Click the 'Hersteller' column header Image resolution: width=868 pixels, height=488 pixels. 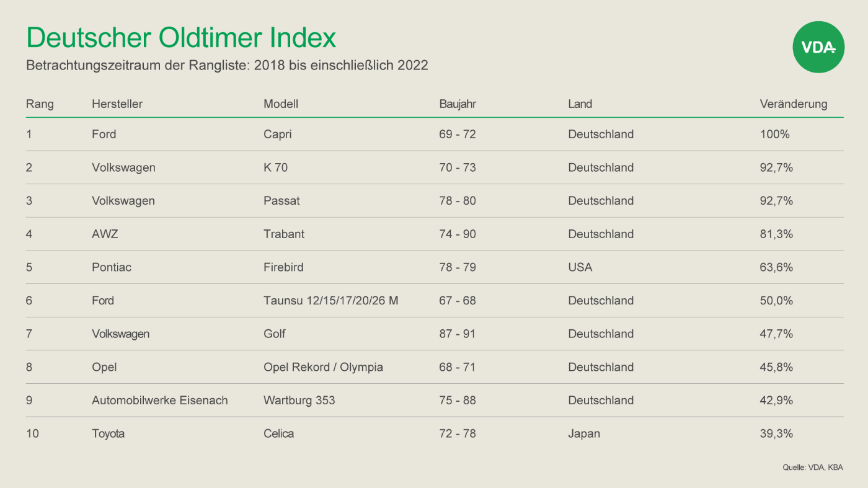coord(117,104)
